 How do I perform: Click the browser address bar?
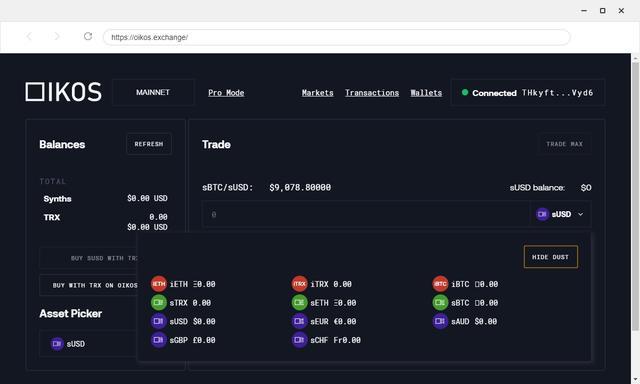coord(336,37)
